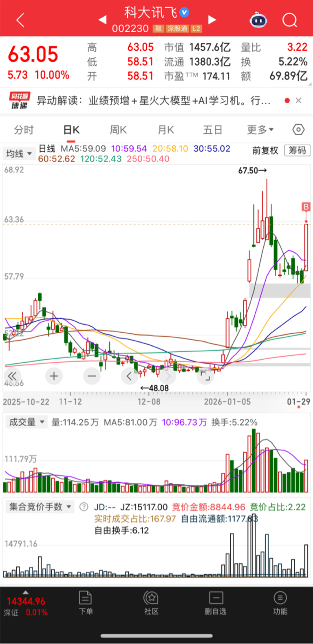The width and height of the screenshot is (313, 644).
Task: Open the 更多 periods dropdown
Action: 260,130
